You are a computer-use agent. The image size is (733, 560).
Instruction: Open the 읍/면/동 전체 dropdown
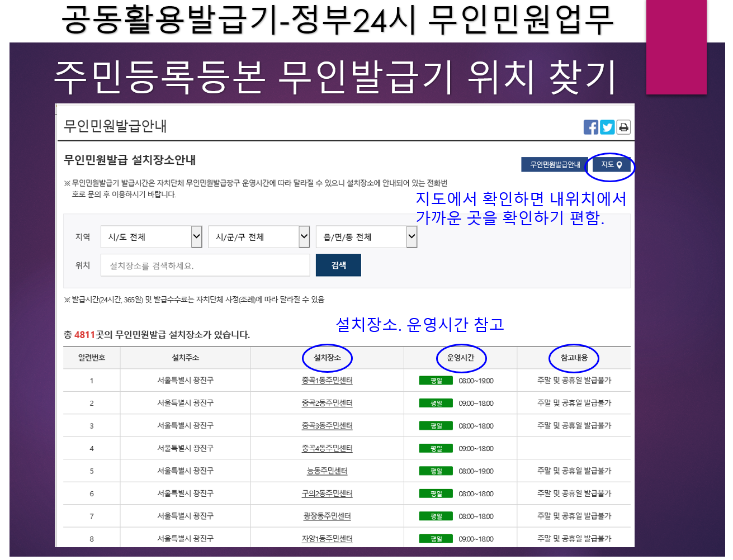366,237
